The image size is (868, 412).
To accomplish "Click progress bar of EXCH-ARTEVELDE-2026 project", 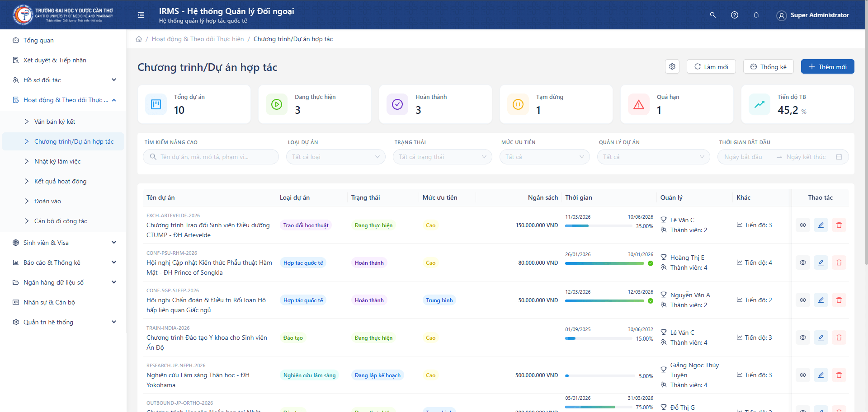I will tap(598, 226).
